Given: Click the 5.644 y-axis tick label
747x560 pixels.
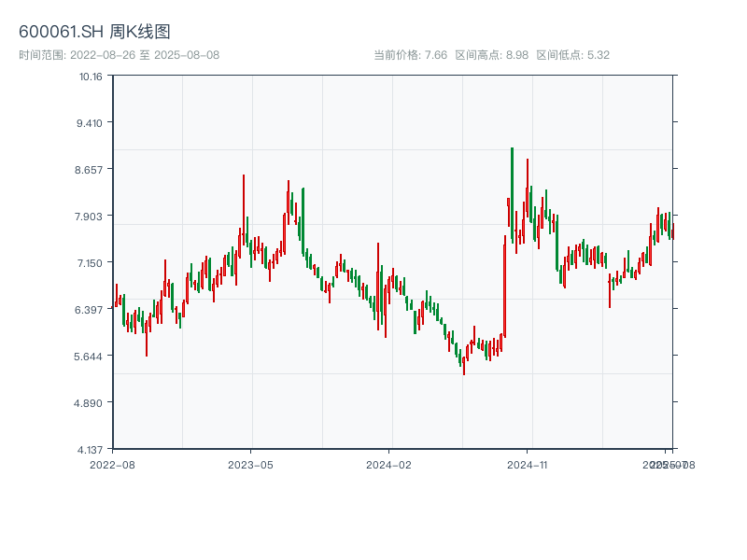Looking at the screenshot, I should tap(90, 357).
